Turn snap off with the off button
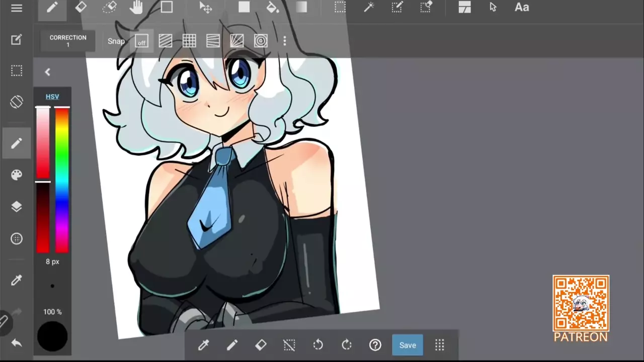 click(141, 41)
